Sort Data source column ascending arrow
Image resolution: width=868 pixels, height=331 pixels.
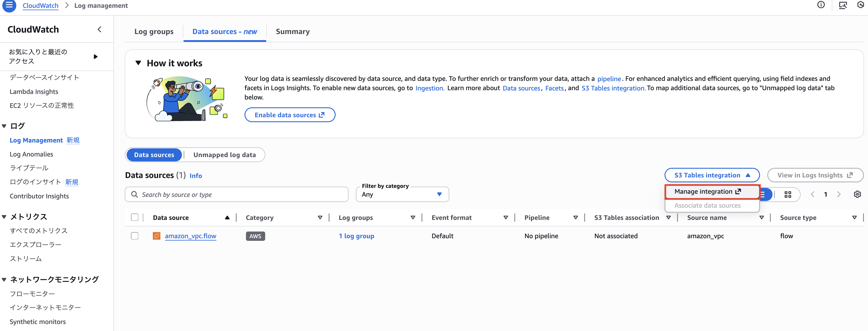point(227,218)
